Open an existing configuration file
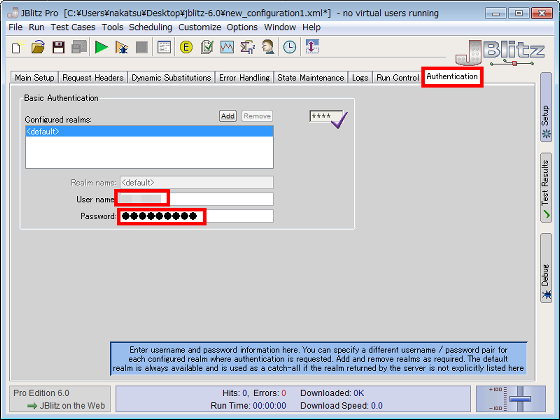 (38, 47)
